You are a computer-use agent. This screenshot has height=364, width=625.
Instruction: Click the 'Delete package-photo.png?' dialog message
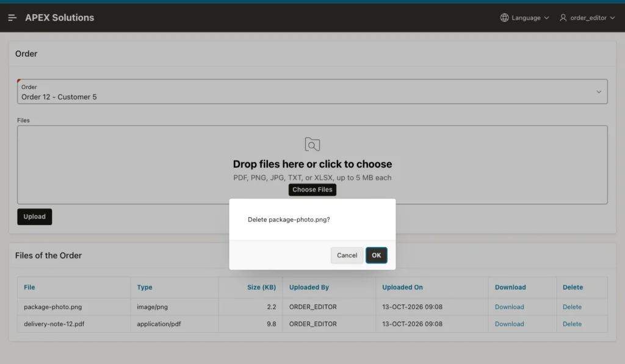click(x=289, y=219)
